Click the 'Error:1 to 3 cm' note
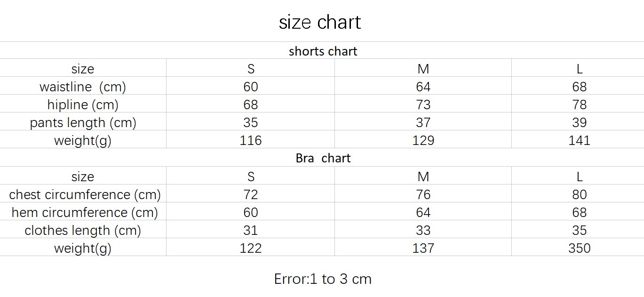644x297 pixels. (323, 279)
